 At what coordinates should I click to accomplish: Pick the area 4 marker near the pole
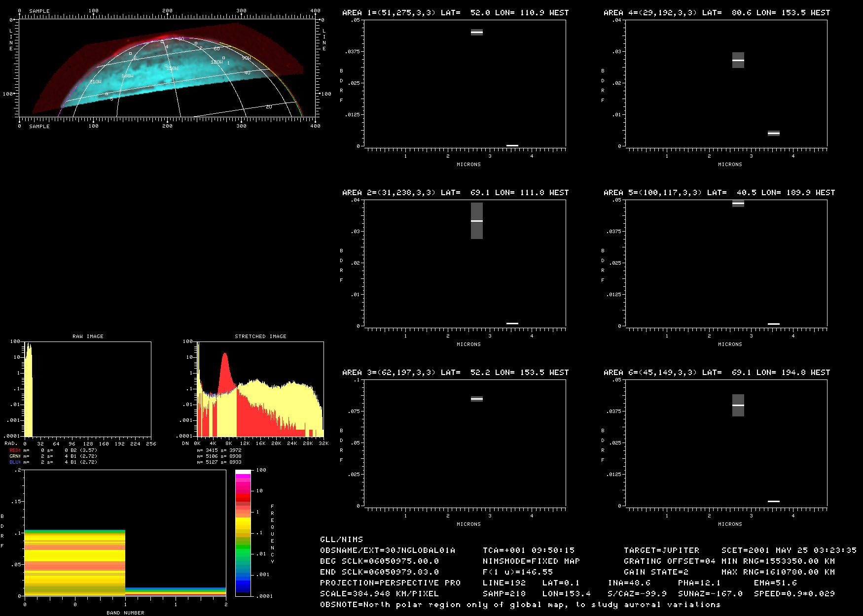click(162, 42)
